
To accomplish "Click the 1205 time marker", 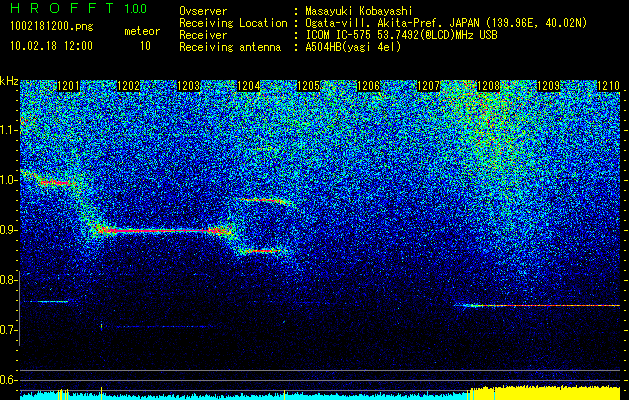I will (308, 86).
